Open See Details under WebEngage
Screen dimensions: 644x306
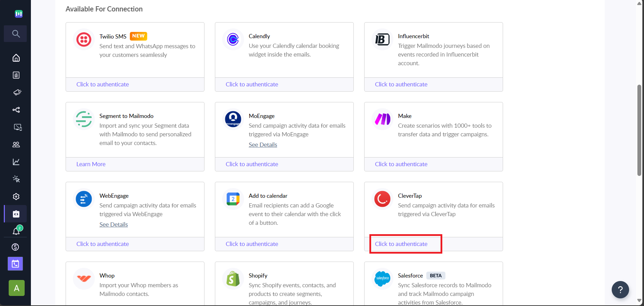pyautogui.click(x=114, y=224)
